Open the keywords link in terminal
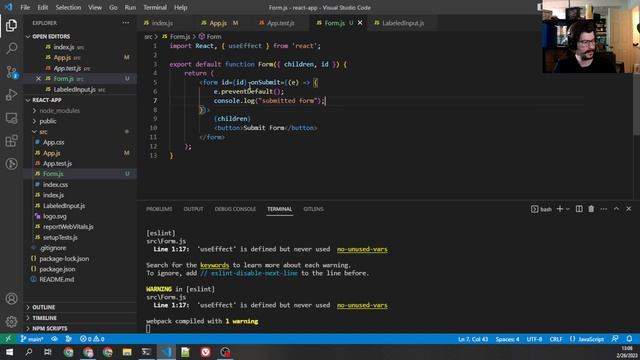 pyautogui.click(x=215, y=265)
